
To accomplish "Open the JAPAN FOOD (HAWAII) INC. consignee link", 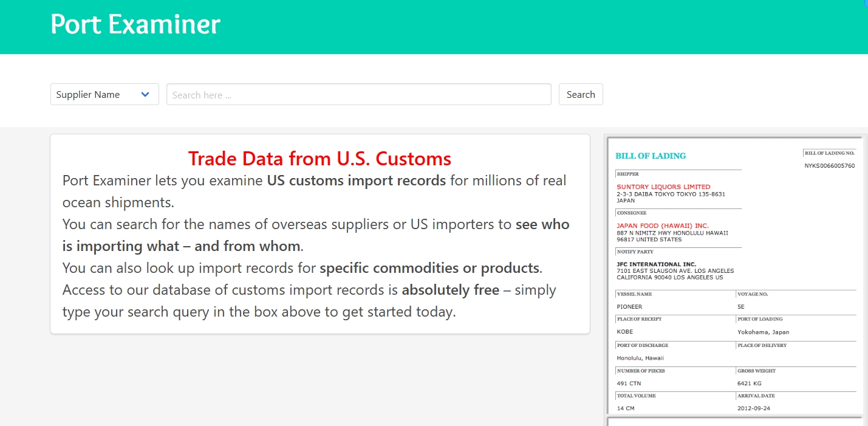I will (x=663, y=225).
